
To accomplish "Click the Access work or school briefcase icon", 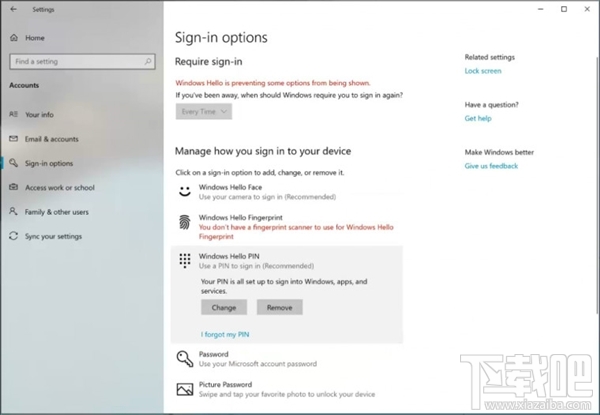I will pyautogui.click(x=13, y=187).
